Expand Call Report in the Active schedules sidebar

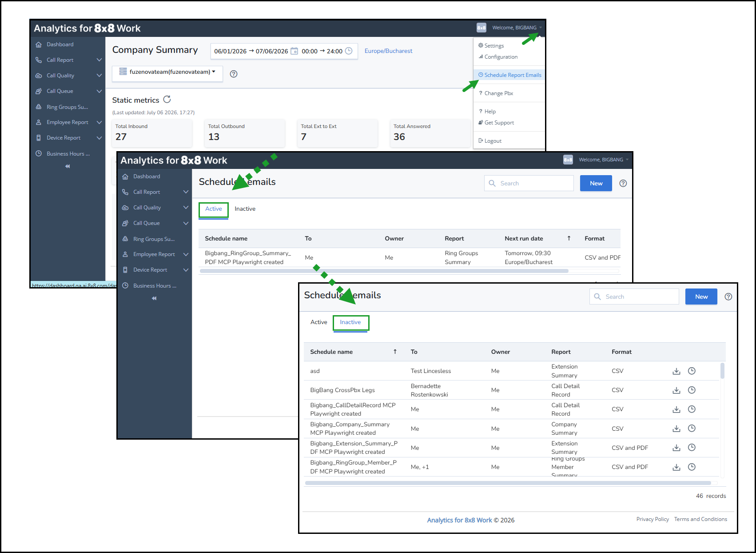(186, 192)
